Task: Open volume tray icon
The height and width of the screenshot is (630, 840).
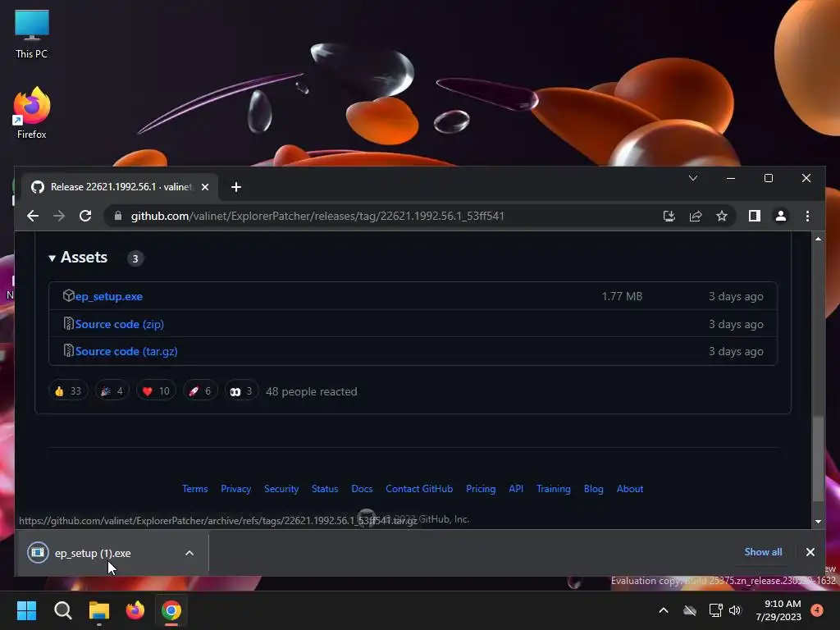Action: point(735,610)
